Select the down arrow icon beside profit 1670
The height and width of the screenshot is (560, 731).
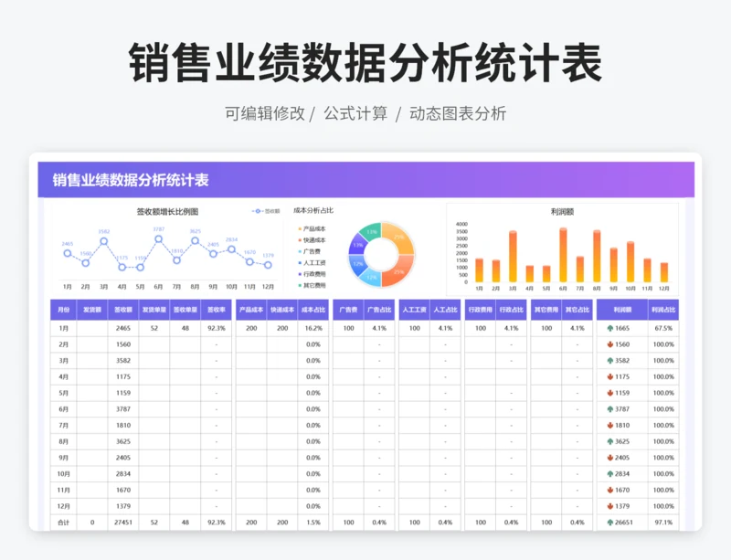609,490
